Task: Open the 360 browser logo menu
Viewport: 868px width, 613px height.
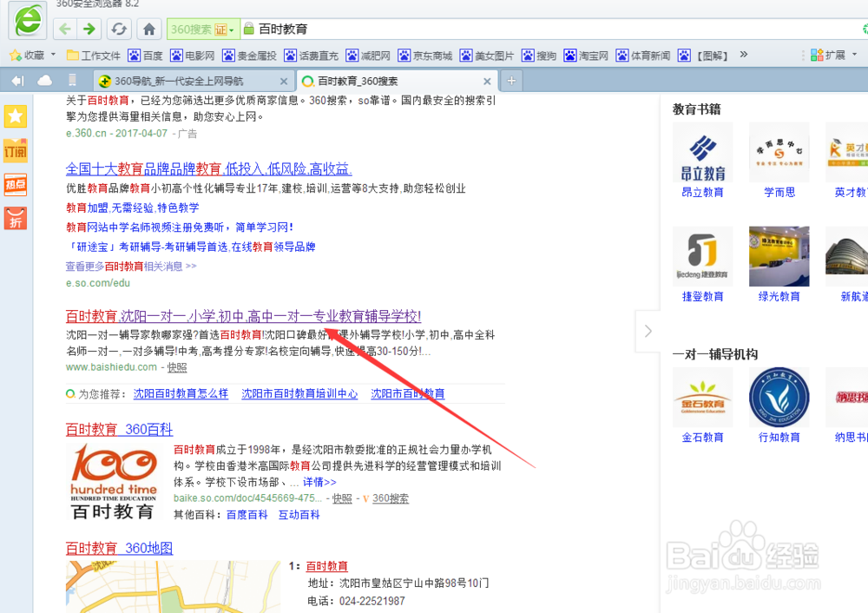Action: click(29, 21)
